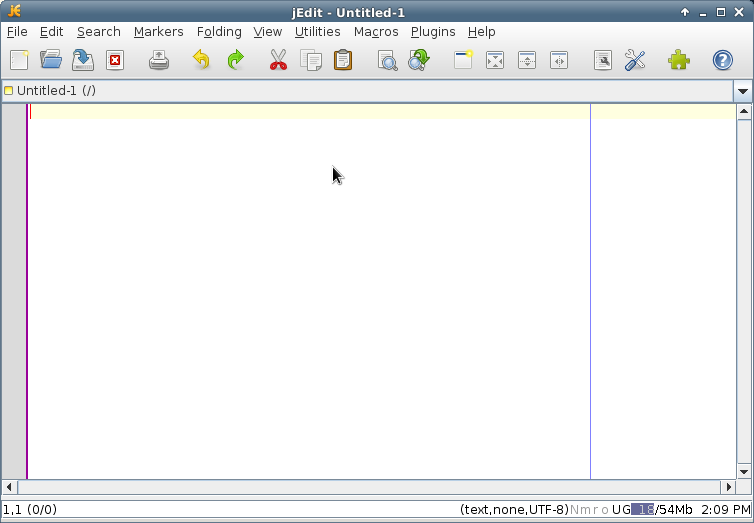Image resolution: width=754 pixels, height=523 pixels.
Task: Paste from the clipboard icon
Action: coord(343,61)
